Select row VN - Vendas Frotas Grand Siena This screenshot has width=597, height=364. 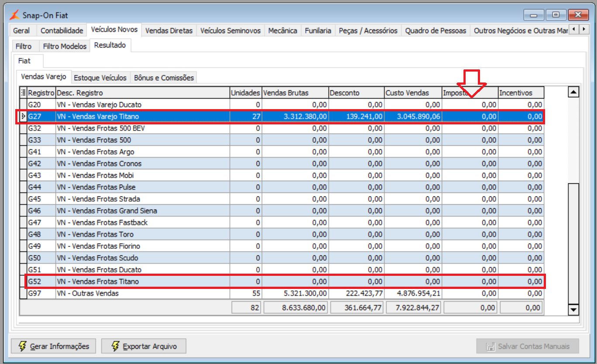(282, 211)
